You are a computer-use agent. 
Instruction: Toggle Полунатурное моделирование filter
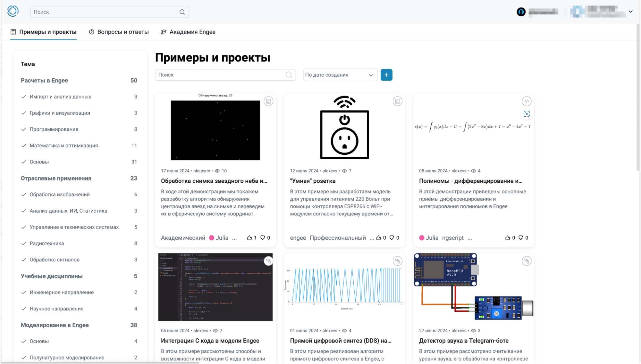pyautogui.click(x=79, y=358)
